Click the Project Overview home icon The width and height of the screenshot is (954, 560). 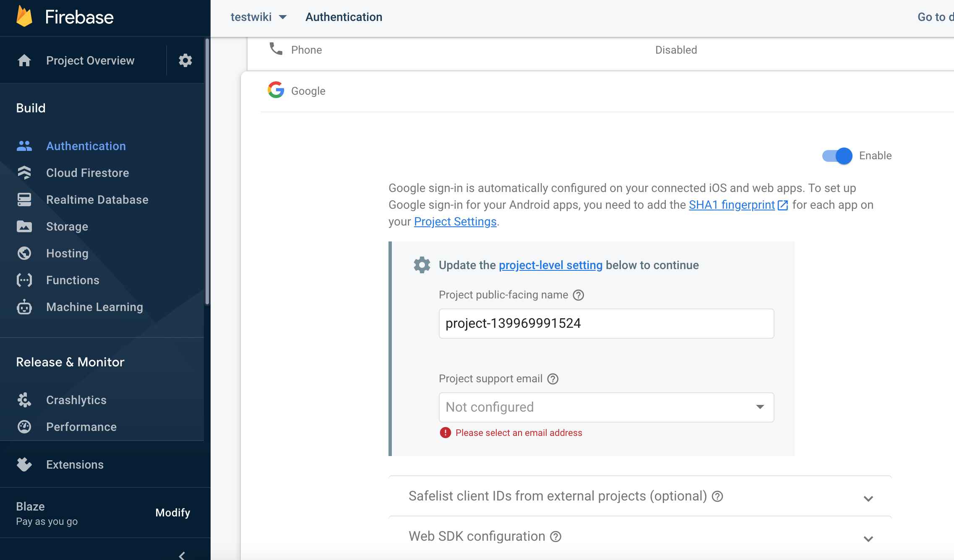(x=24, y=60)
